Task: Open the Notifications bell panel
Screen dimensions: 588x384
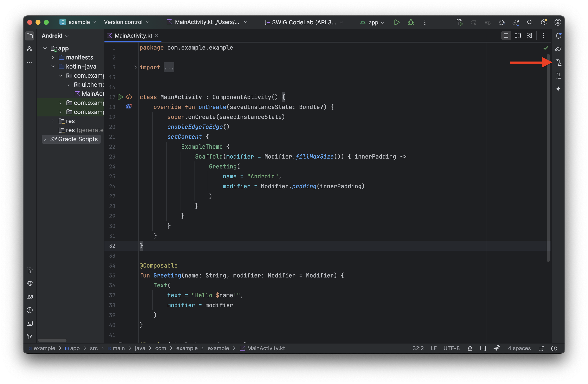Action: 558,36
